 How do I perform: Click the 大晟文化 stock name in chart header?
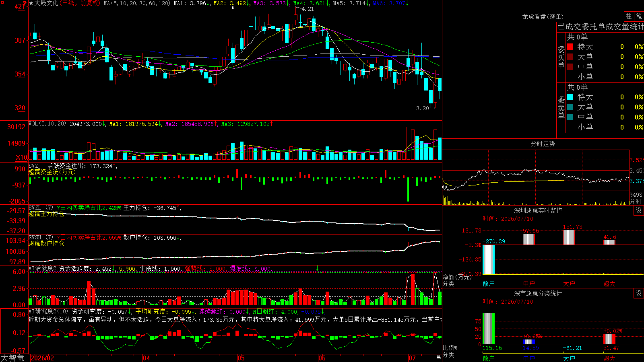click(46, 3)
